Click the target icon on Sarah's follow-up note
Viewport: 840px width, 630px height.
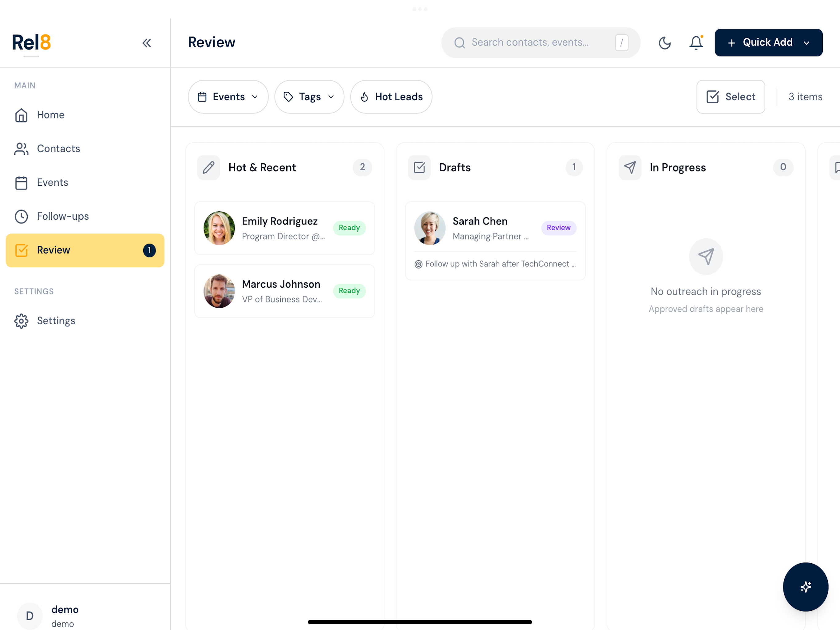click(418, 264)
